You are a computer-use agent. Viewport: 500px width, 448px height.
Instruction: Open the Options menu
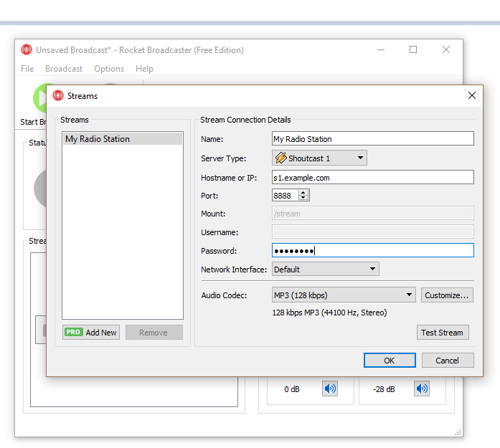pos(109,69)
